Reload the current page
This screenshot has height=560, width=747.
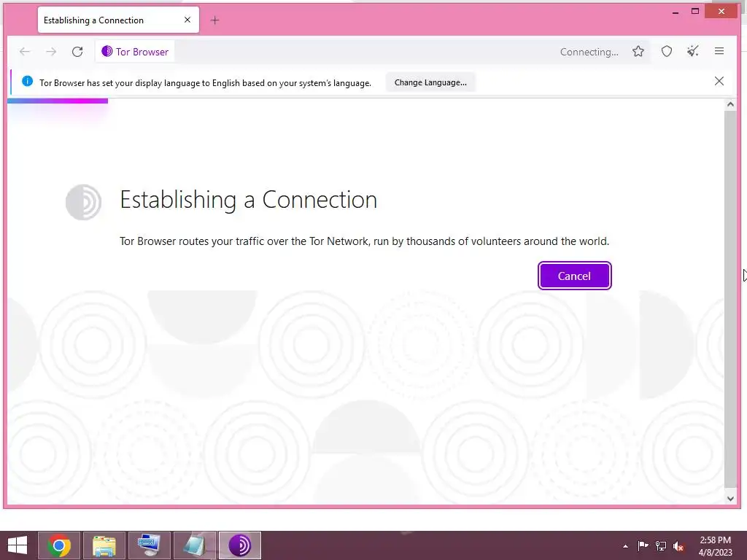(77, 52)
